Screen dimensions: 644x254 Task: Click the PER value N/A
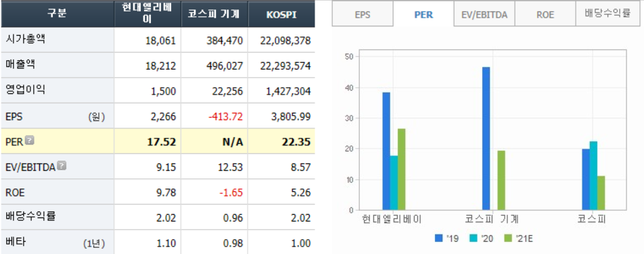(x=233, y=142)
